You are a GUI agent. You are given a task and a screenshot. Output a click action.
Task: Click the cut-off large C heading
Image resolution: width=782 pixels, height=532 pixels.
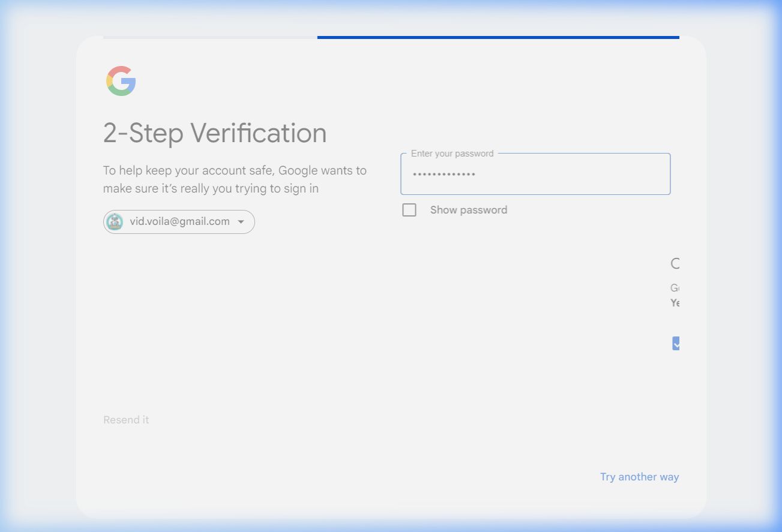[675, 263]
